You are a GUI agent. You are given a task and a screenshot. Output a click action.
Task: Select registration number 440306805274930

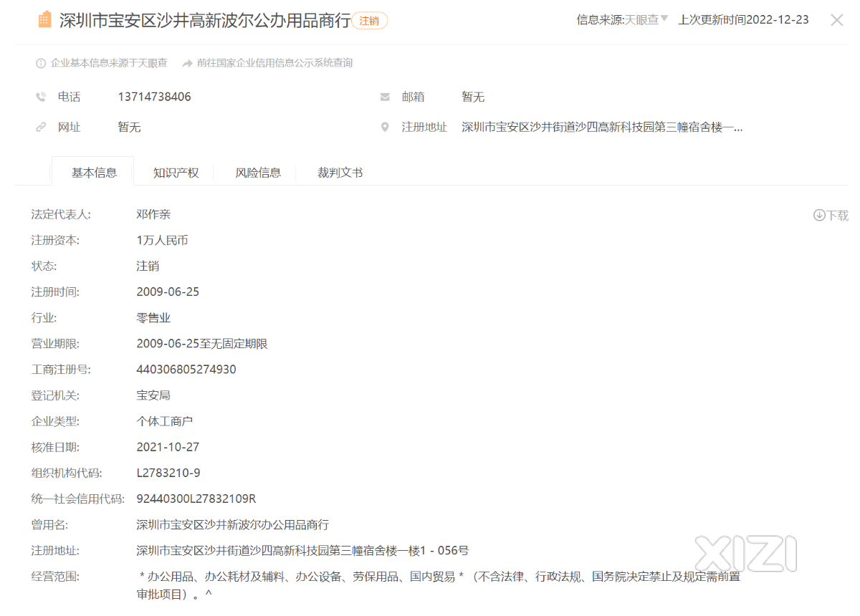click(186, 370)
